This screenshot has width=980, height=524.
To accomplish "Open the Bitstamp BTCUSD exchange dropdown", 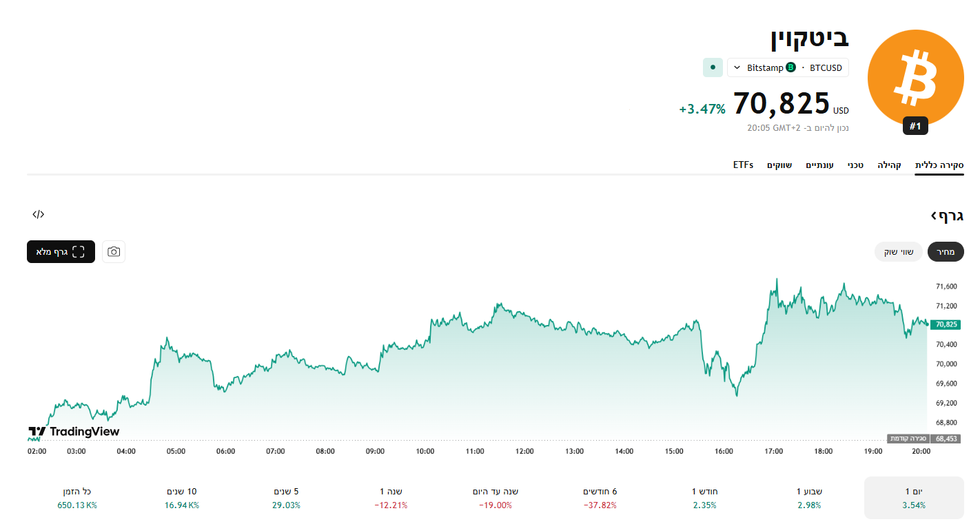I will [x=788, y=67].
